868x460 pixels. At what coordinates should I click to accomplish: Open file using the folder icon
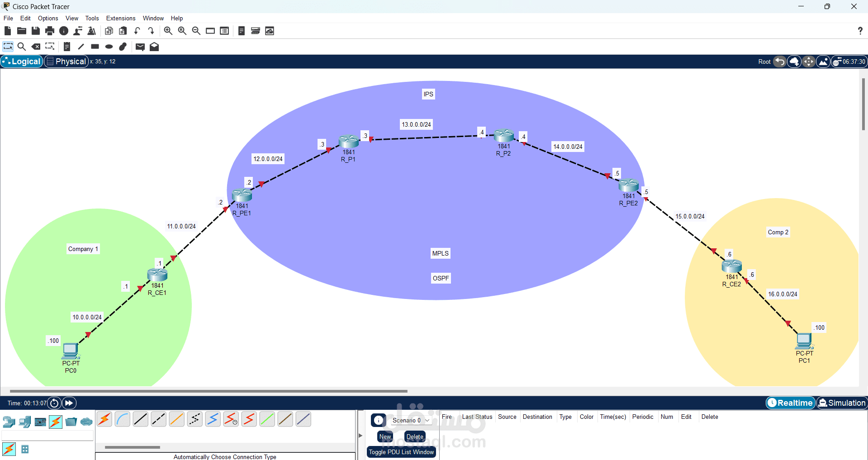22,31
